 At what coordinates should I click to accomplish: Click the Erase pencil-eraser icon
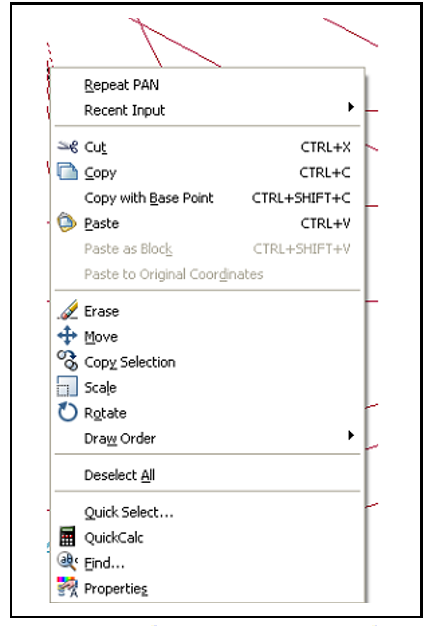pos(67,310)
